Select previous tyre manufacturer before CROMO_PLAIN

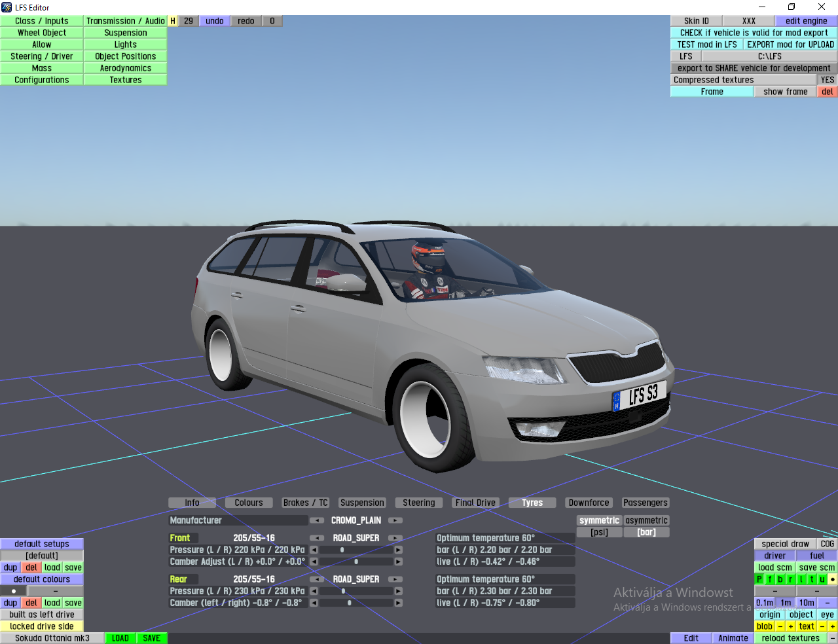tap(317, 520)
